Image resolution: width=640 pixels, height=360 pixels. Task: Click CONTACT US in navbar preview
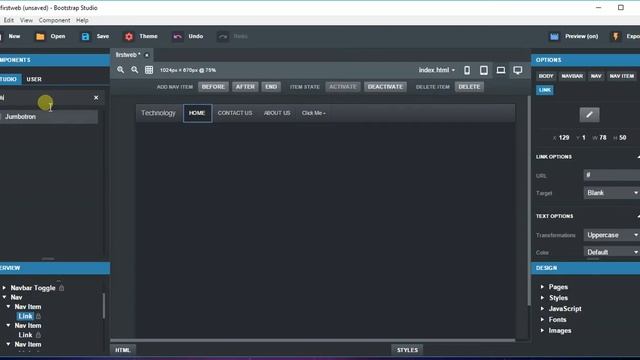(x=235, y=113)
